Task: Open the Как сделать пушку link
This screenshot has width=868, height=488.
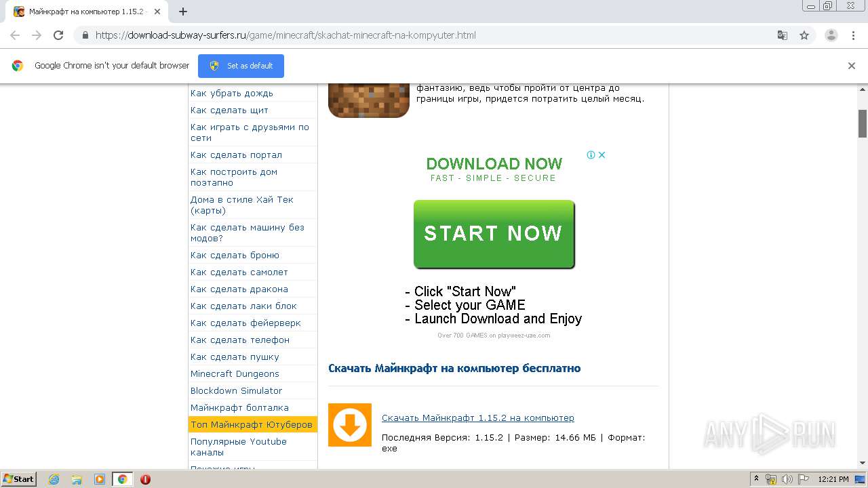Action: [x=235, y=357]
